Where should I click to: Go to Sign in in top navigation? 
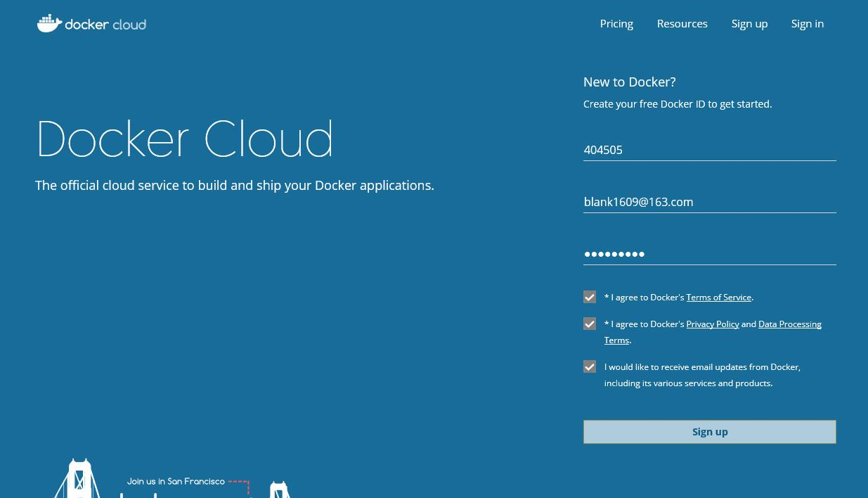[x=807, y=23]
